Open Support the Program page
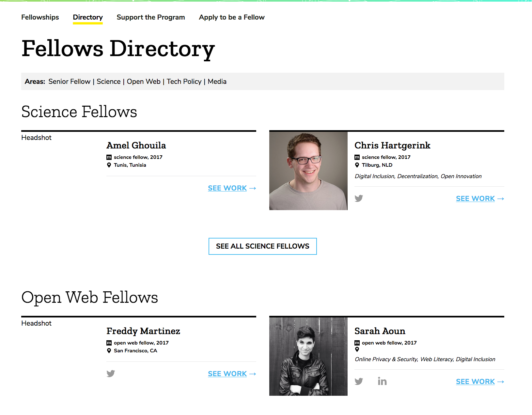 coord(151,17)
